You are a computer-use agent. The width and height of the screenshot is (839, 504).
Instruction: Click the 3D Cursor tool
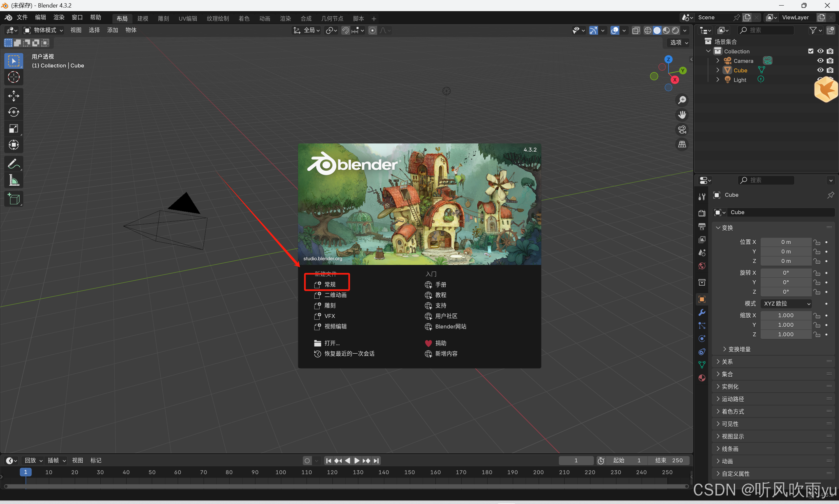[x=13, y=77]
